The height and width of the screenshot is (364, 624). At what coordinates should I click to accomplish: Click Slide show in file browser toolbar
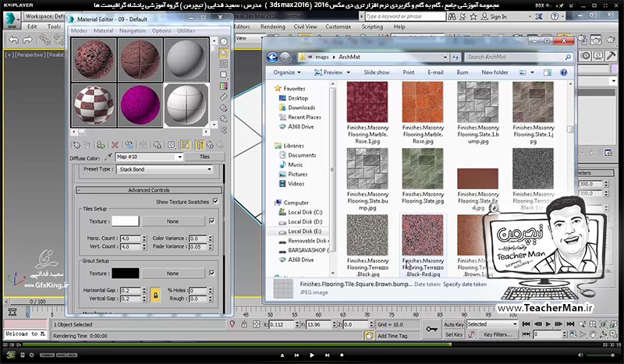pyautogui.click(x=377, y=72)
